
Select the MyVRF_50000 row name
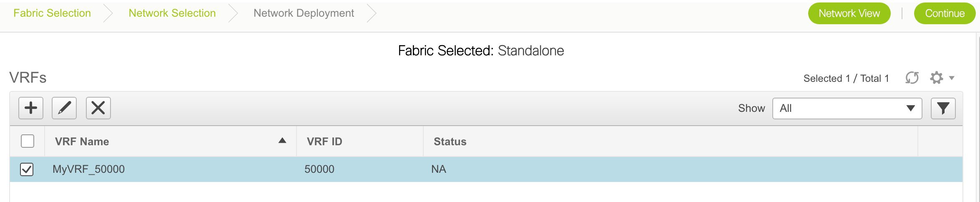tap(88, 169)
